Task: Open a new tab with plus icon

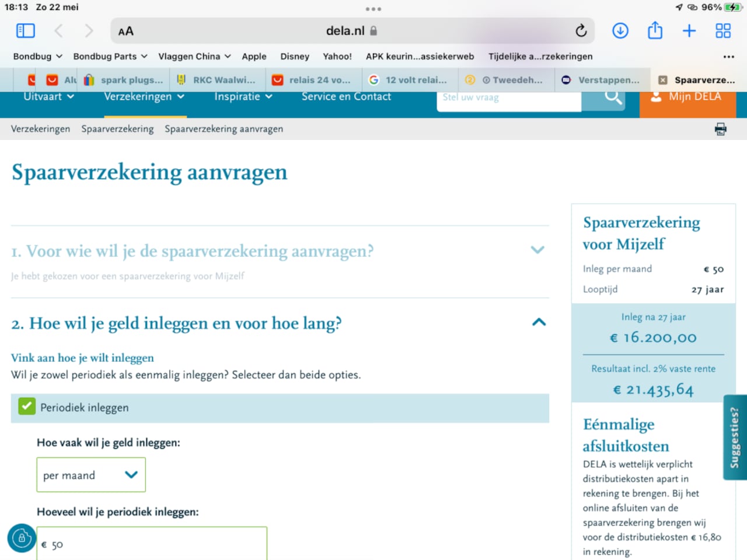Action: point(689,31)
